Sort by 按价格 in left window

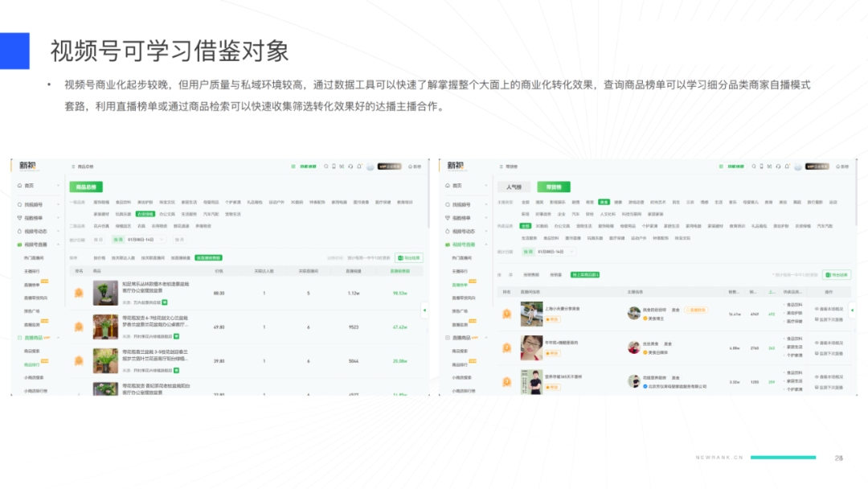tap(99, 258)
